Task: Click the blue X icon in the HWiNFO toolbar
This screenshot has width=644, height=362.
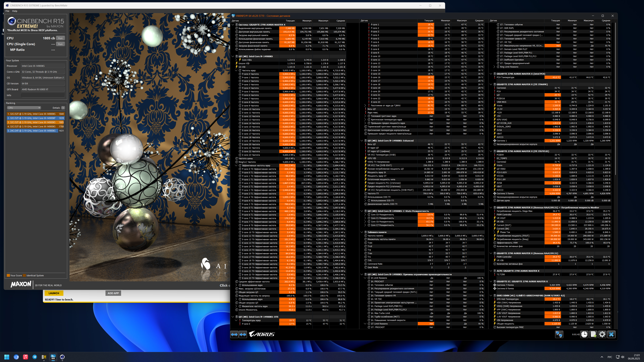Action: 611,334
